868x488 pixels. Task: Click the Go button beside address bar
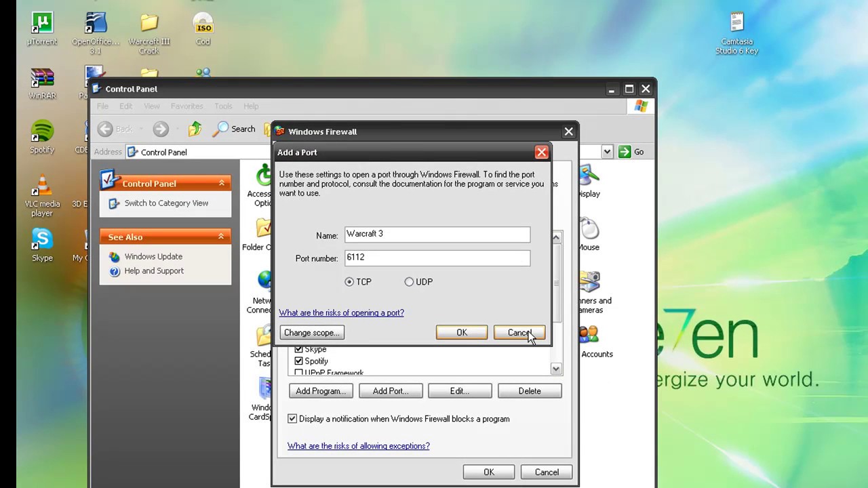pos(631,152)
